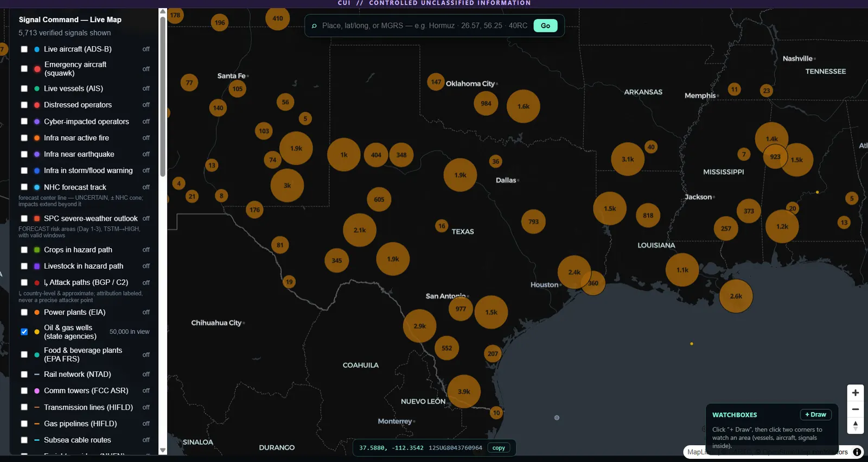The image size is (868, 462).
Task: Click the Monterrey city label
Action: tap(395, 421)
